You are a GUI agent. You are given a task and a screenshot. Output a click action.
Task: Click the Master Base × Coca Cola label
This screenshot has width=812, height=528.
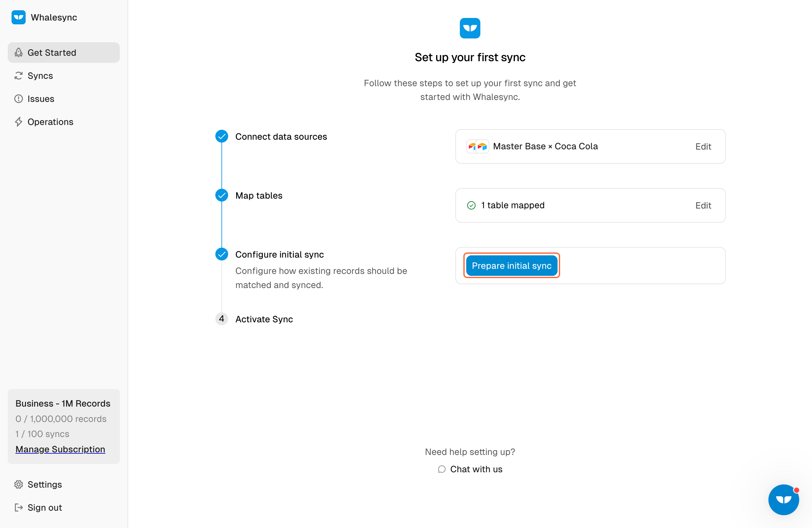[x=545, y=146]
